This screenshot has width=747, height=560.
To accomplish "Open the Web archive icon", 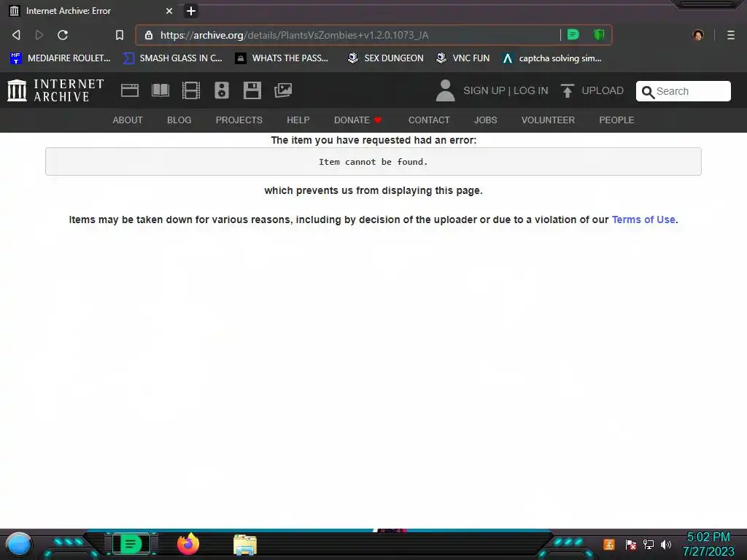I will (130, 90).
